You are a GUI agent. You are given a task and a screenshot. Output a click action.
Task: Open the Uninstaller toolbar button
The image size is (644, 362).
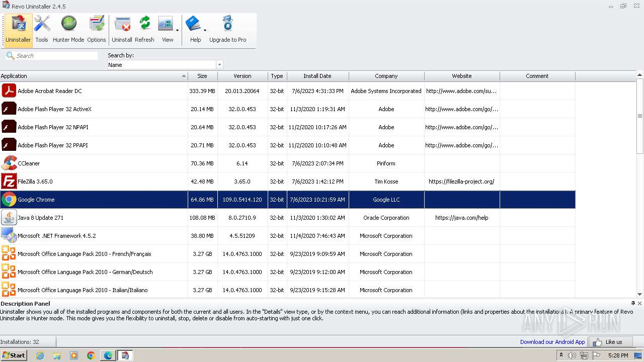18,30
